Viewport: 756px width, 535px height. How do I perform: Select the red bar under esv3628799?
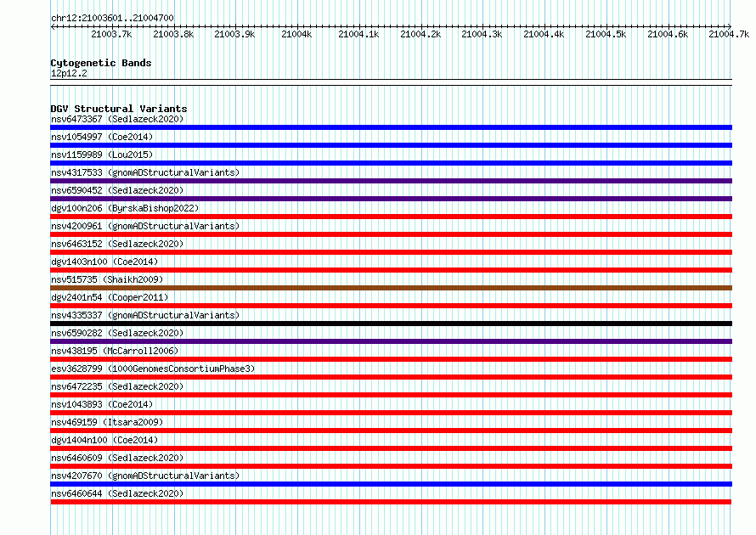(x=391, y=377)
